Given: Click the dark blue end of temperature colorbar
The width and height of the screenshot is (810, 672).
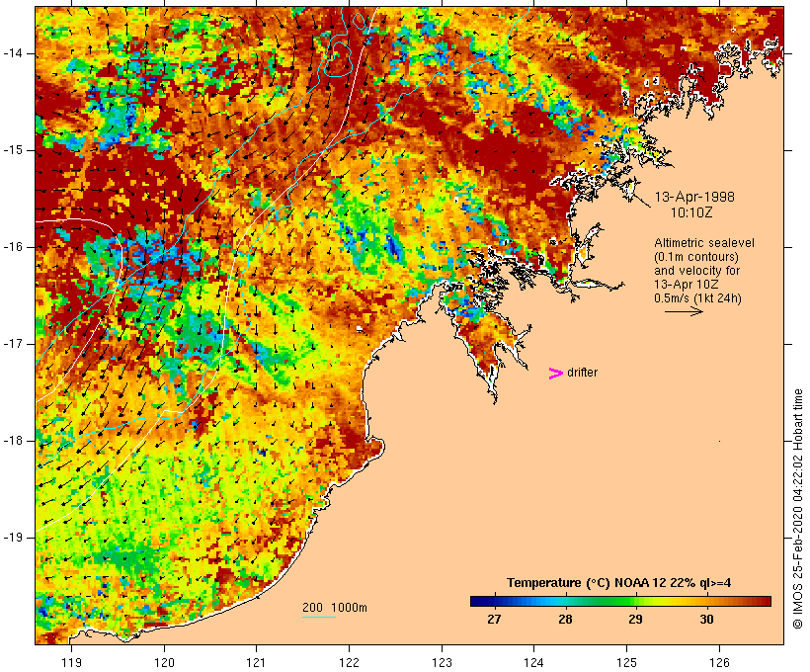Looking at the screenshot, I should tap(478, 601).
